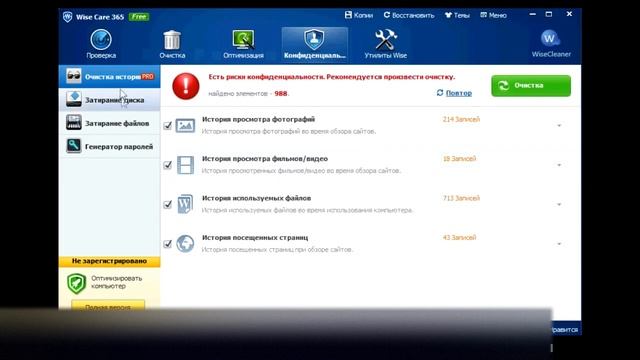Open Темы themes option
Viewport: 640px width, 360px height.
tap(457, 15)
